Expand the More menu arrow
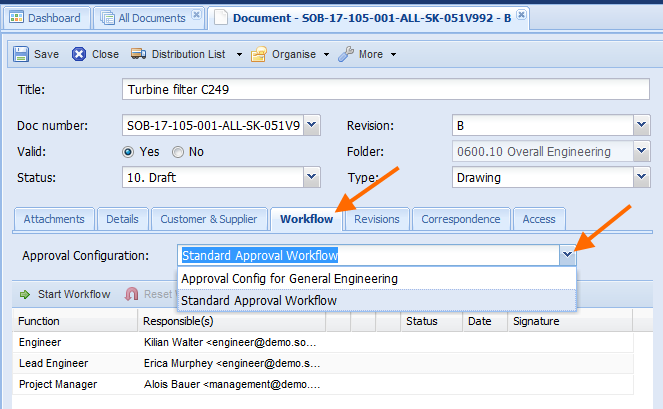The image size is (663, 409). pyautogui.click(x=394, y=55)
